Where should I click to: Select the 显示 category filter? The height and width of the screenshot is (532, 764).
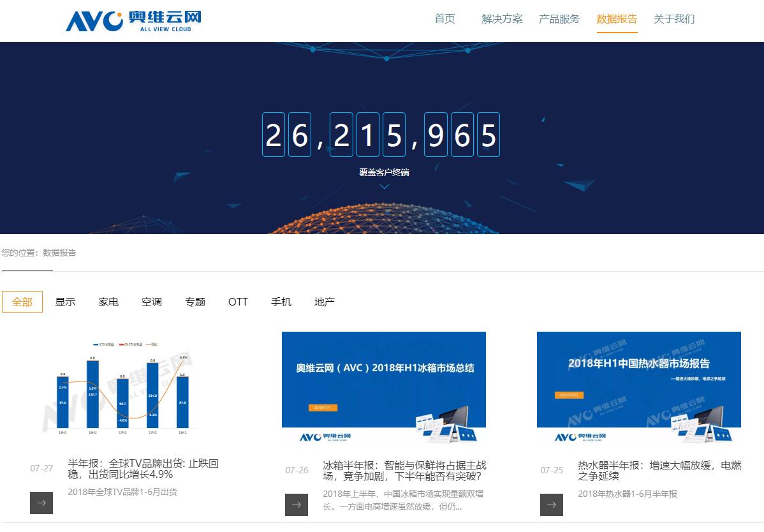tap(65, 302)
